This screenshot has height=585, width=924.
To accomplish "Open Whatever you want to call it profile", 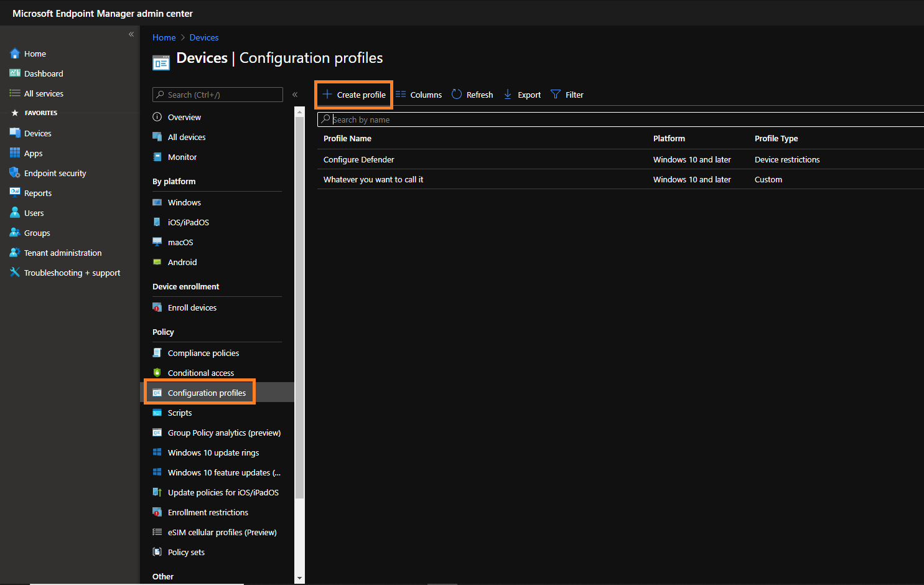I will tap(373, 179).
